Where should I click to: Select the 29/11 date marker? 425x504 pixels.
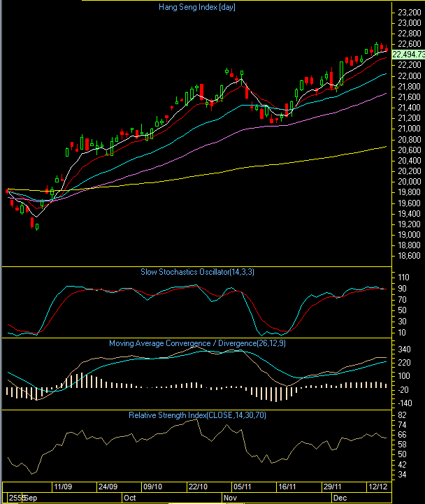(x=332, y=487)
